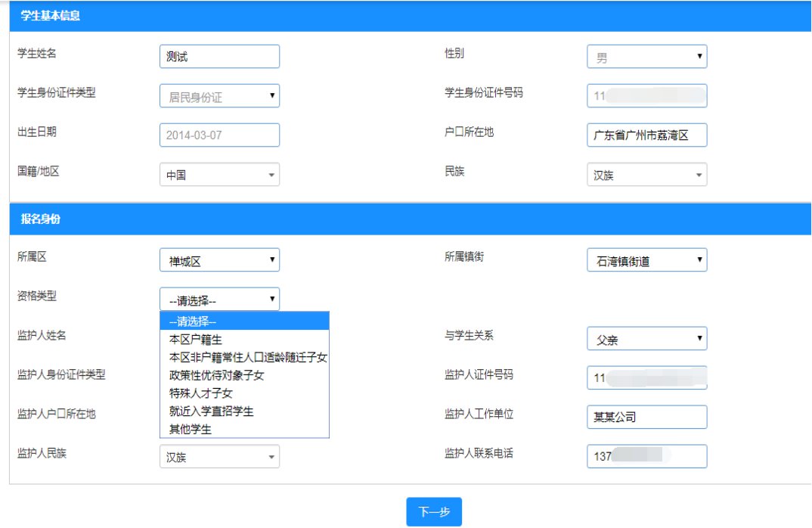This screenshot has height=528, width=812.
Task: Open the 国籍/地区 combo box
Action: [219, 175]
